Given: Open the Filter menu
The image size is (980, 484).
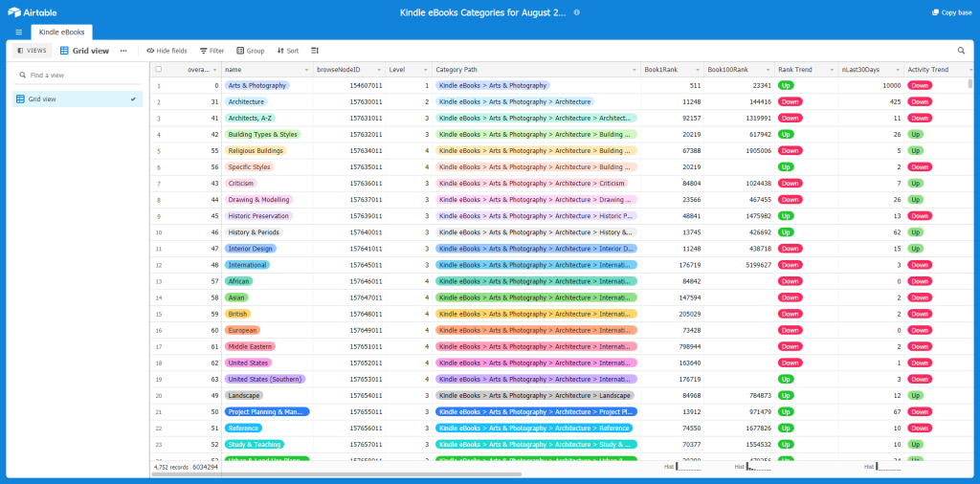Looking at the screenshot, I should (x=212, y=51).
